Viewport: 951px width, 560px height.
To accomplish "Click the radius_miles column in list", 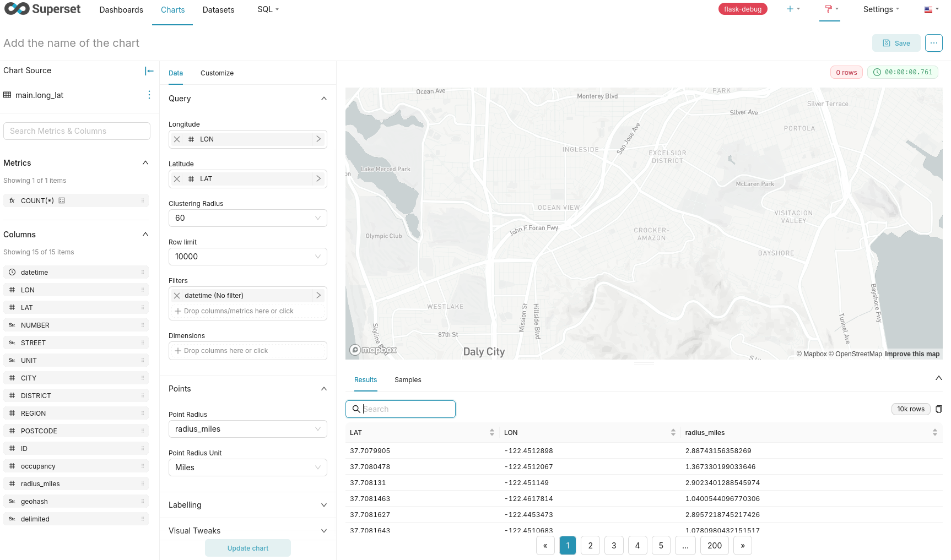I will (76, 484).
